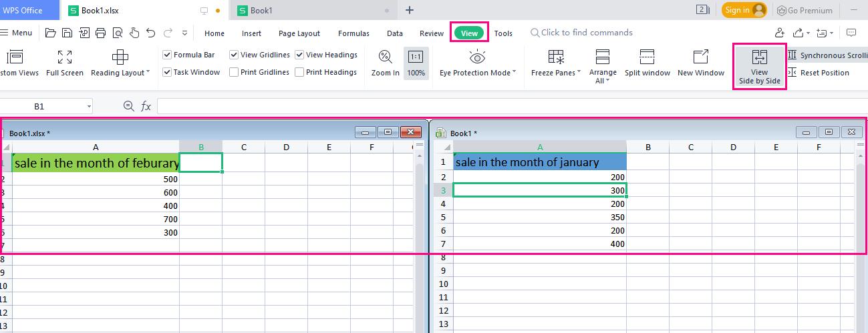
Task: Set zoom to 100%
Action: [416, 64]
